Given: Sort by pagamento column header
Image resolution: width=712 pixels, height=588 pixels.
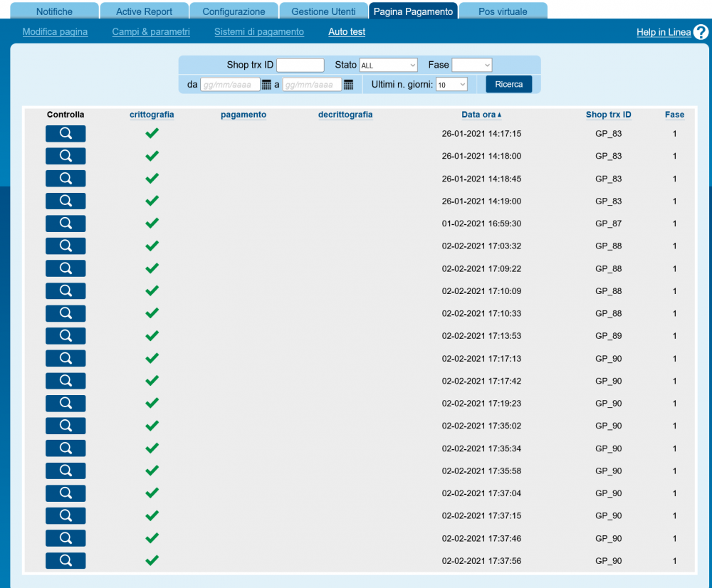Looking at the screenshot, I should (x=244, y=115).
